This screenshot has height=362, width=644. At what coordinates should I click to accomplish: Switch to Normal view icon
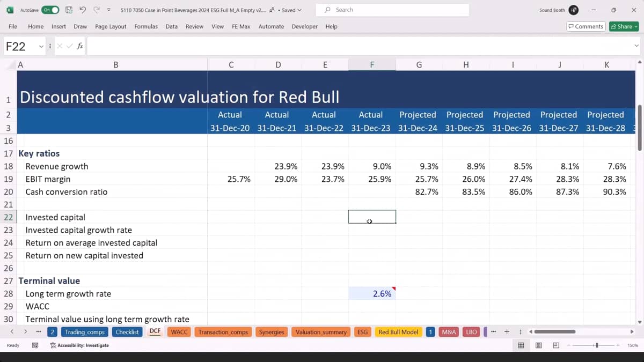(521, 345)
